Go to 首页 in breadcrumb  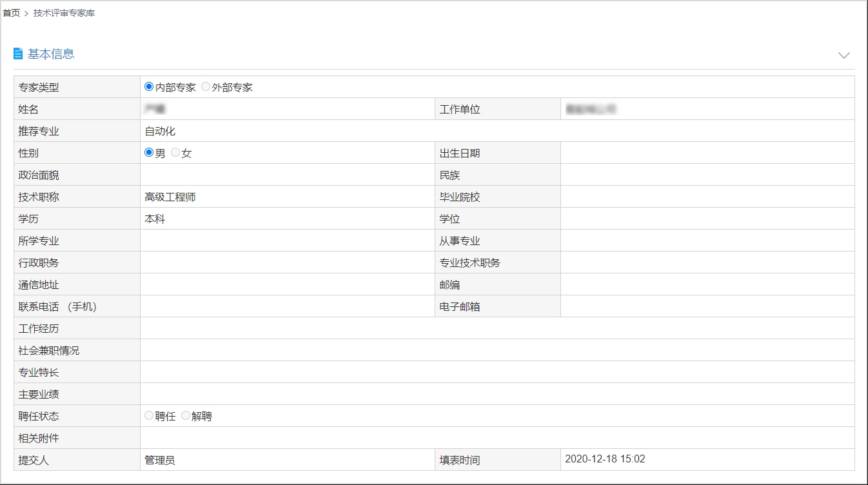pos(12,13)
